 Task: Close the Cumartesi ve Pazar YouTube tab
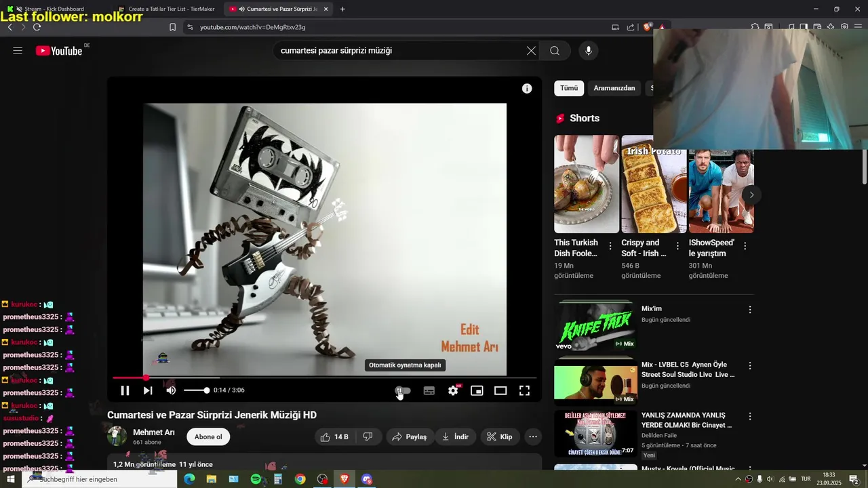(x=326, y=9)
